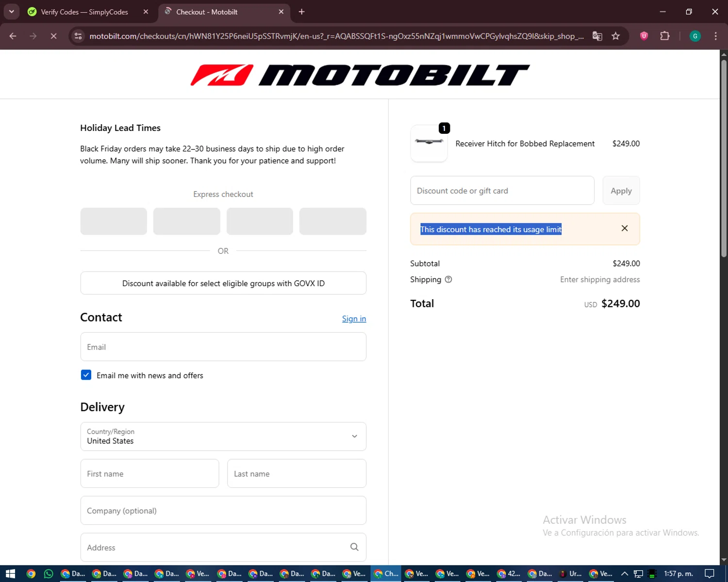
Task: Click the forward navigation arrow
Action: point(33,36)
